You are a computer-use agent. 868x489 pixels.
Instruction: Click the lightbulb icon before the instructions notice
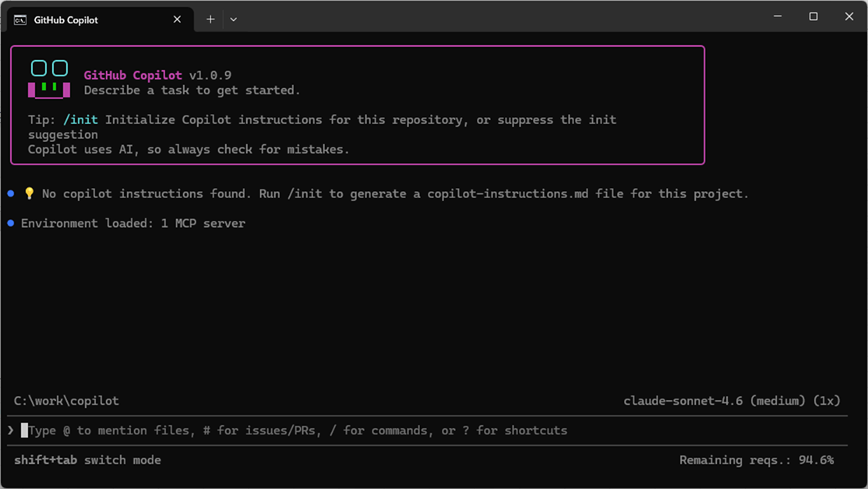pos(28,193)
